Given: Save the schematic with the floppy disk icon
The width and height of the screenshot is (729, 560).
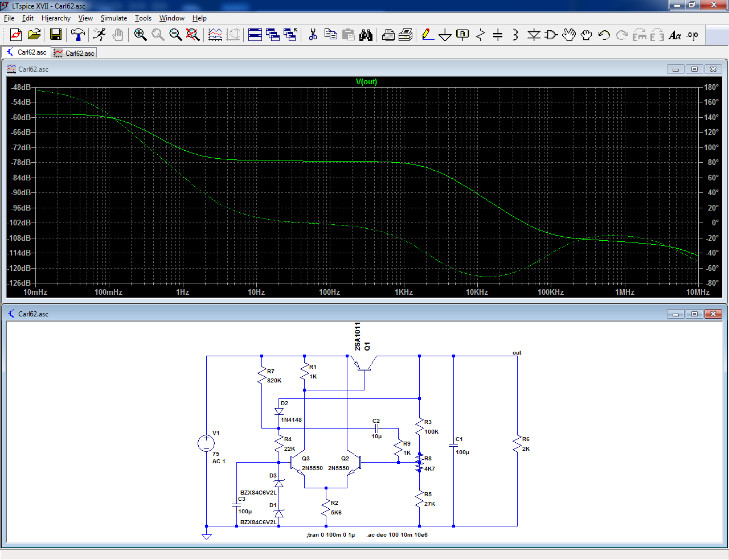Looking at the screenshot, I should [56, 35].
